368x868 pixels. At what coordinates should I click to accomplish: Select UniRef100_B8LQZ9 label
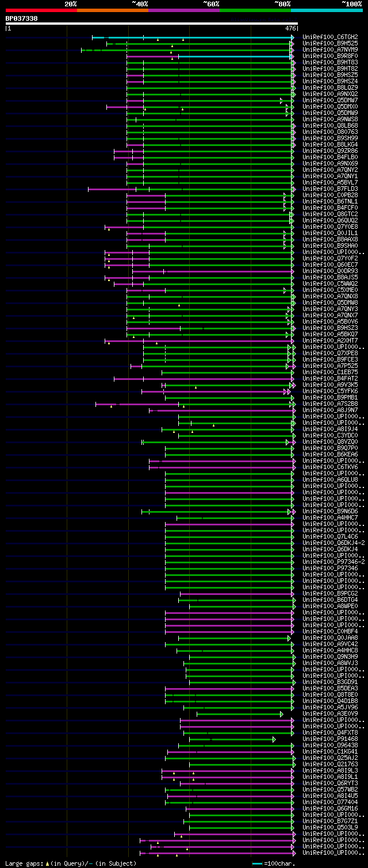(330, 87)
